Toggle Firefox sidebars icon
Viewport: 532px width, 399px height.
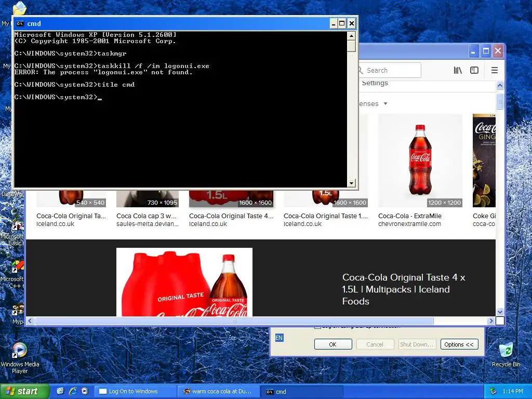tap(474, 70)
